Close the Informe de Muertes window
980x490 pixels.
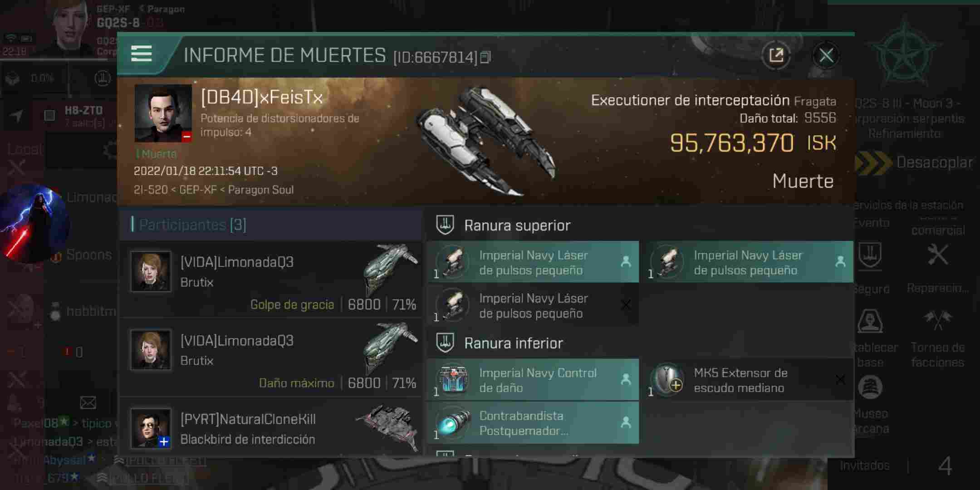(x=826, y=56)
